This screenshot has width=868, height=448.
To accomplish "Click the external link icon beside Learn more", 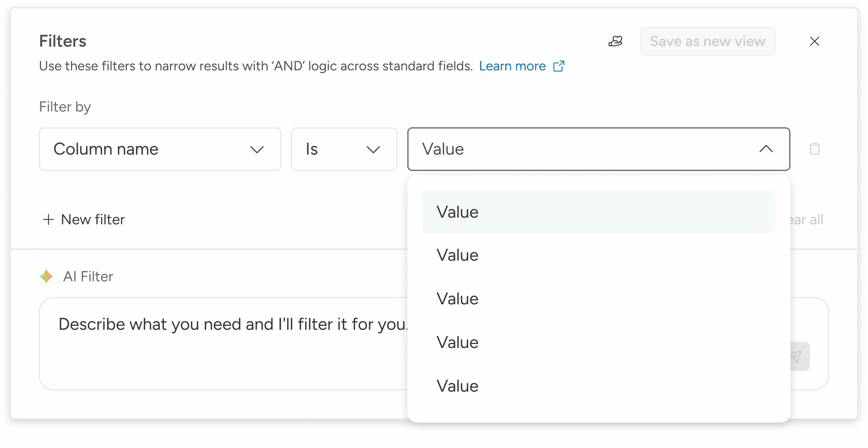I will click(558, 66).
